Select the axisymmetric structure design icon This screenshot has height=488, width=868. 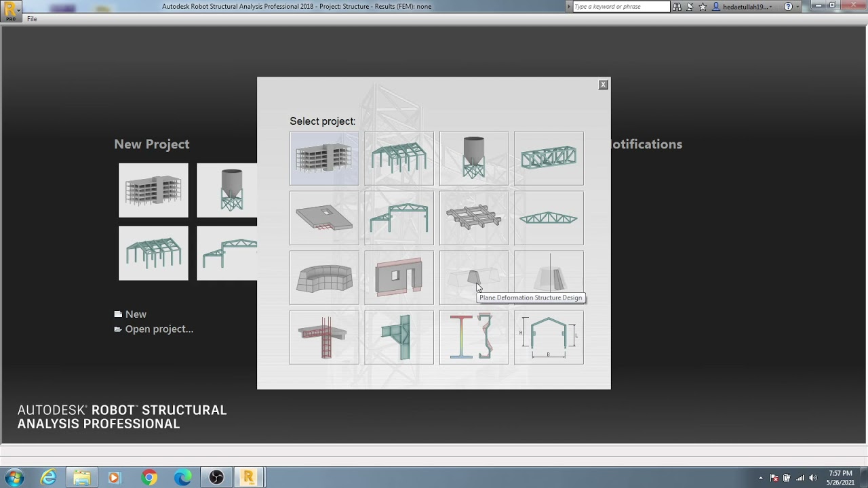pyautogui.click(x=549, y=277)
